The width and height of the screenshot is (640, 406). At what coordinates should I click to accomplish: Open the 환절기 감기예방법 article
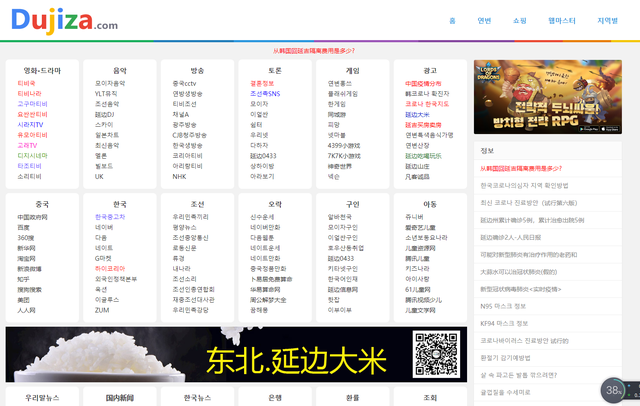(505, 358)
